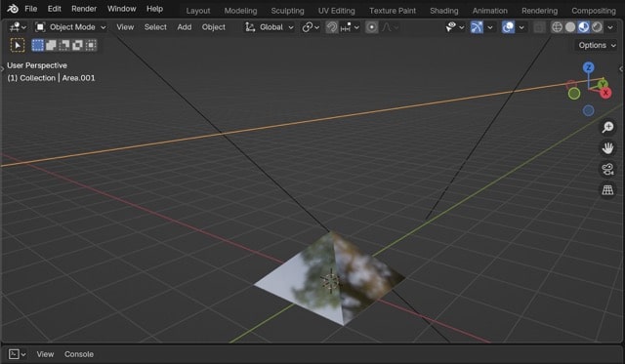This screenshot has height=364, width=625.
Task: Toggle snapping magnet icon
Action: pyautogui.click(x=332, y=27)
